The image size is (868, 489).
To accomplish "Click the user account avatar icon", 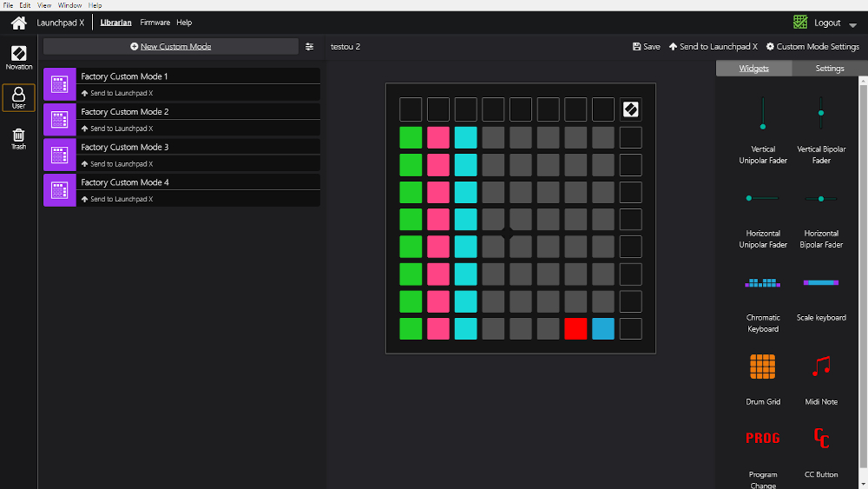I will coord(800,23).
